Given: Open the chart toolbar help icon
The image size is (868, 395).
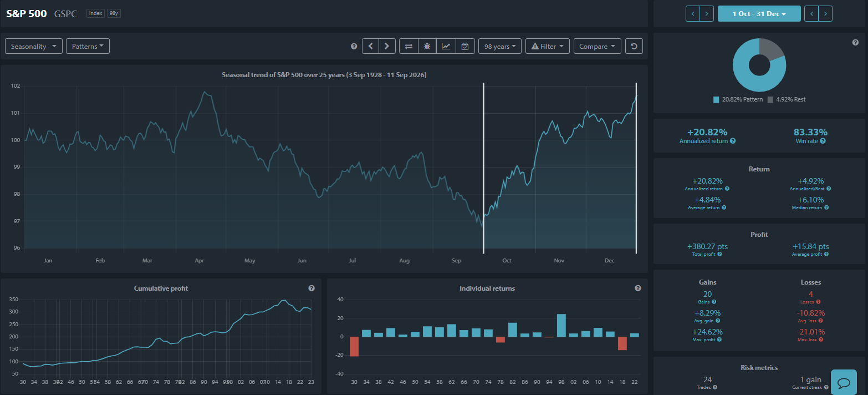Looking at the screenshot, I should (354, 47).
